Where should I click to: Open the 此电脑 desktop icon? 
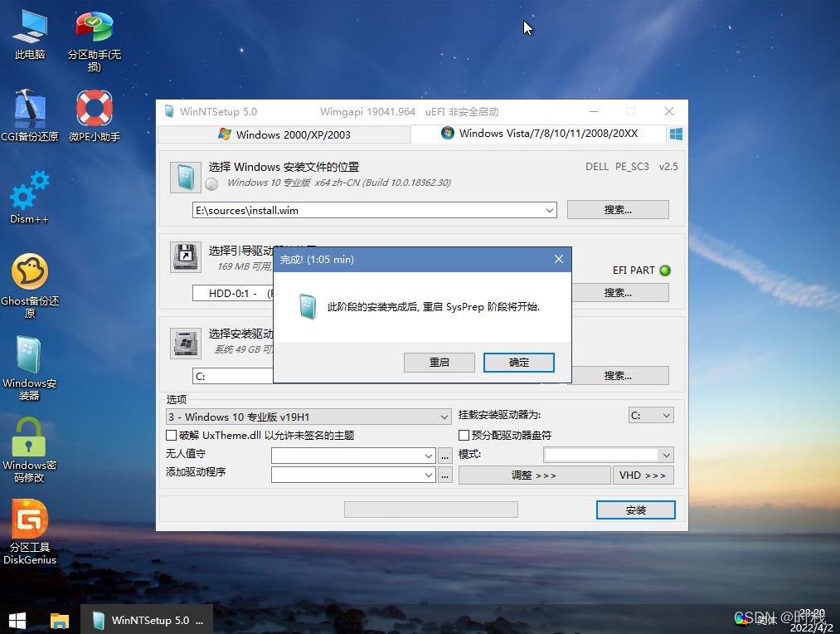pyautogui.click(x=30, y=34)
